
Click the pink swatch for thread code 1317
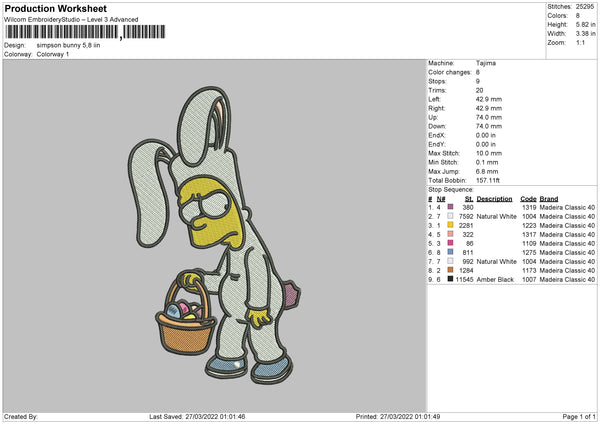(450, 234)
